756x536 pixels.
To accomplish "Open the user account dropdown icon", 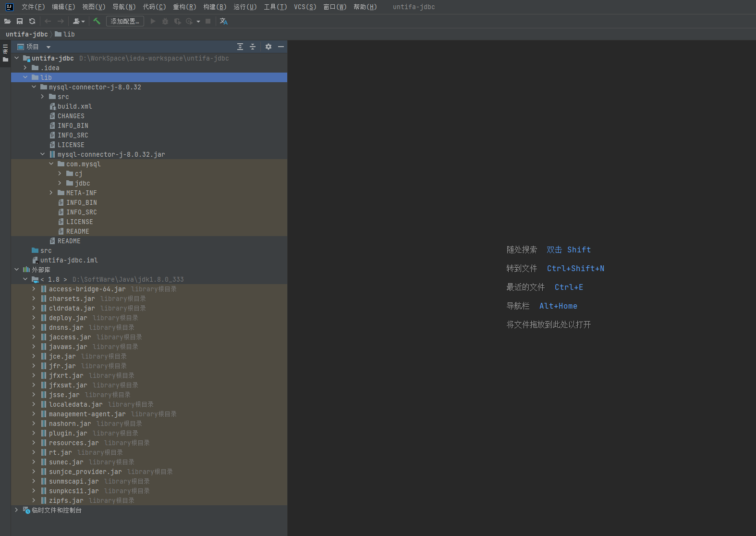I will point(79,21).
